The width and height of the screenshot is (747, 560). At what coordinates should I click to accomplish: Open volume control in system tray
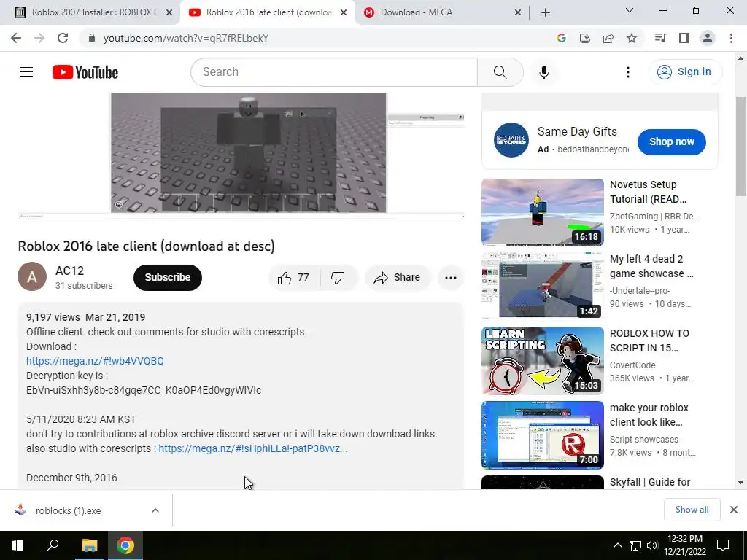click(652, 545)
